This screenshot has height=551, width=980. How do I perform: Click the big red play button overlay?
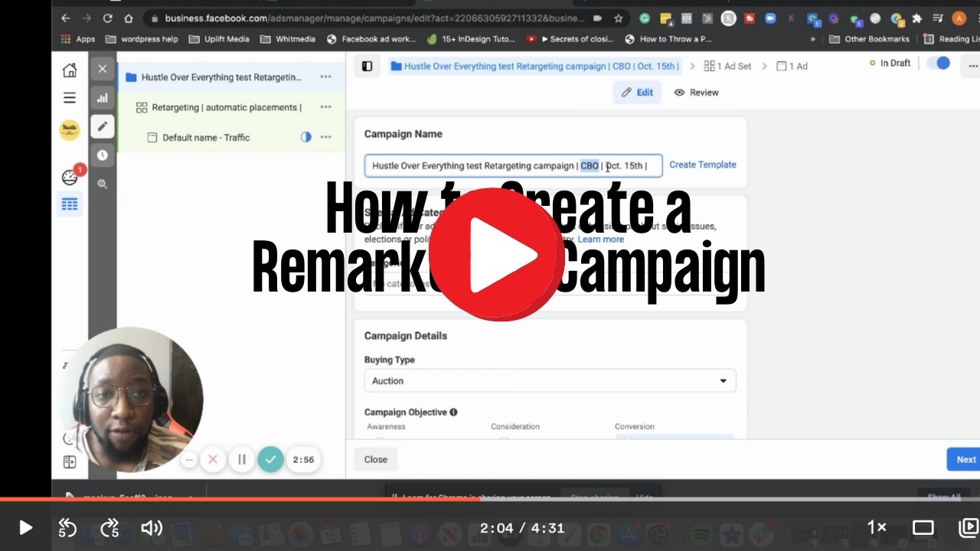(x=497, y=255)
